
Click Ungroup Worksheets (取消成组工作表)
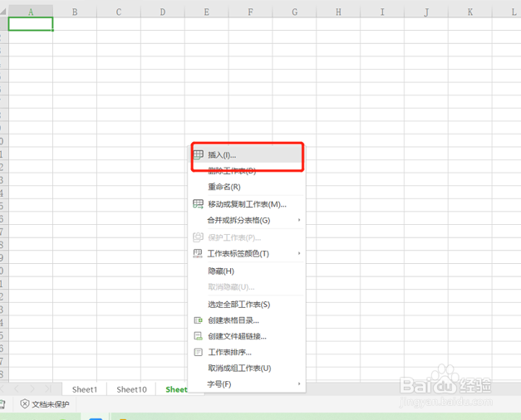click(247, 369)
